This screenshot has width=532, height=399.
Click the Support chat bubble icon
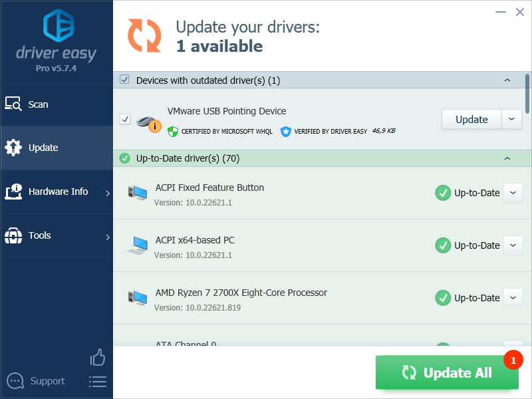pos(15,381)
